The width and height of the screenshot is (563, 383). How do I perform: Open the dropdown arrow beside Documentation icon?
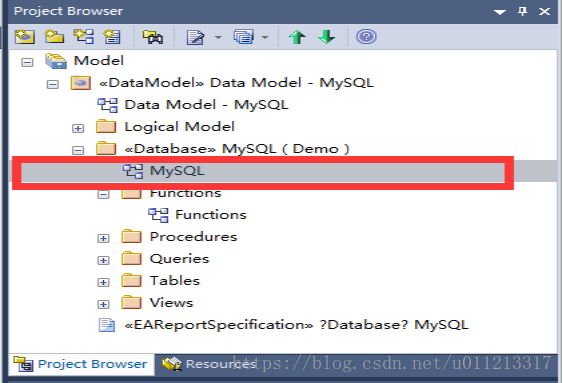click(218, 37)
